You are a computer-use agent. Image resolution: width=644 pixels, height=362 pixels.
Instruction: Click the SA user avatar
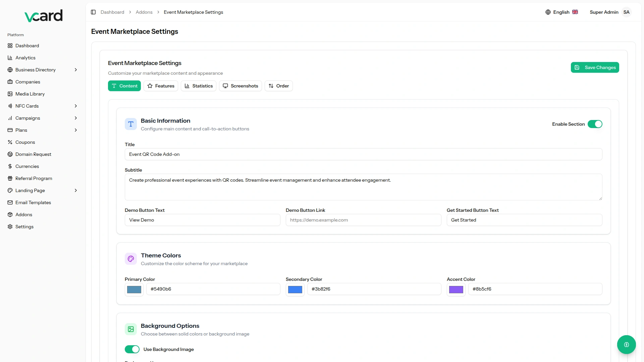tap(627, 12)
